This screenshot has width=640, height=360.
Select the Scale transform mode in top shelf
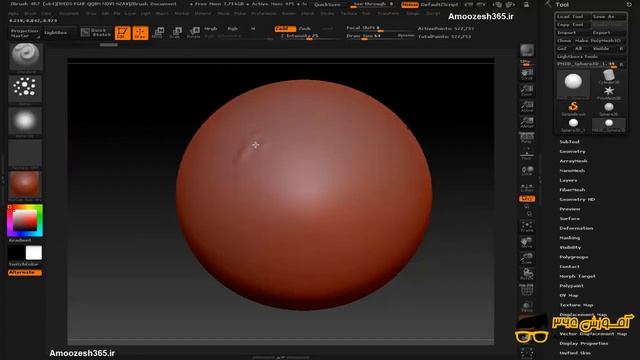pyautogui.click(x=176, y=33)
